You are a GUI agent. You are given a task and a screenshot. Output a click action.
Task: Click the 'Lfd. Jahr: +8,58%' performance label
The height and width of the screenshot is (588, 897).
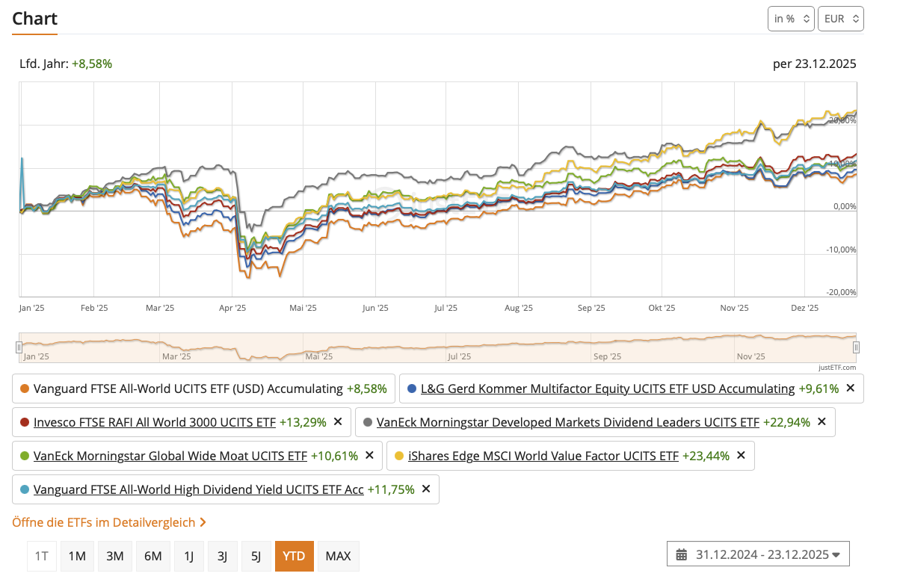click(x=66, y=64)
